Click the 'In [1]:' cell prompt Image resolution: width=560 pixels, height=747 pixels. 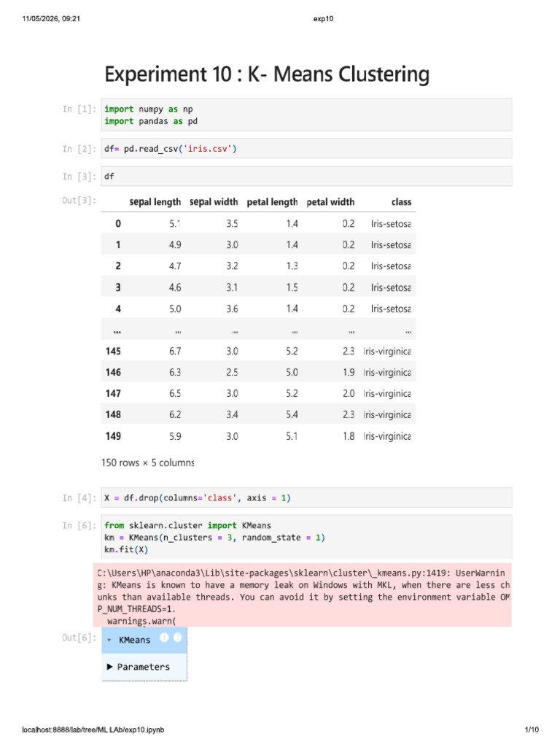79,109
